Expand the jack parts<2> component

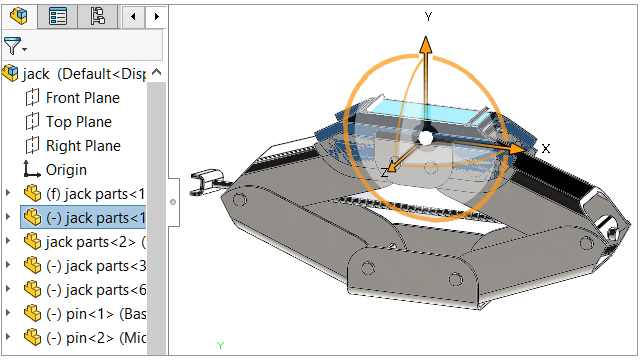(x=8, y=242)
